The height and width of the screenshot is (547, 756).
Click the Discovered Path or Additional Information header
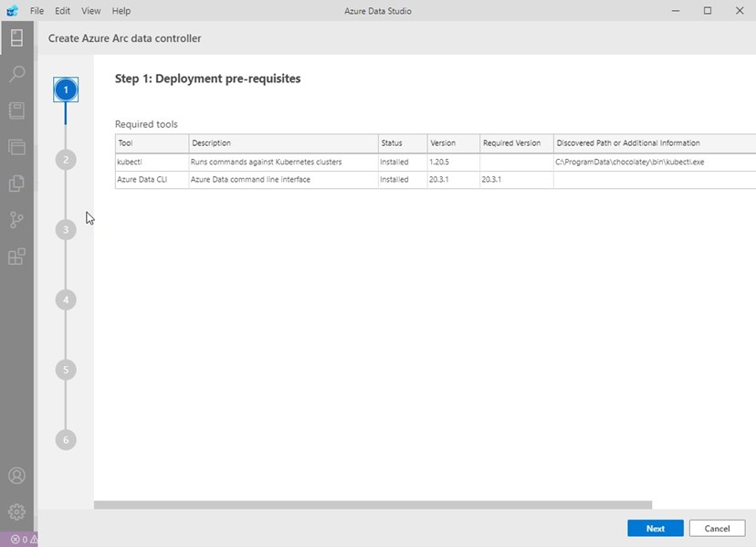655,143
